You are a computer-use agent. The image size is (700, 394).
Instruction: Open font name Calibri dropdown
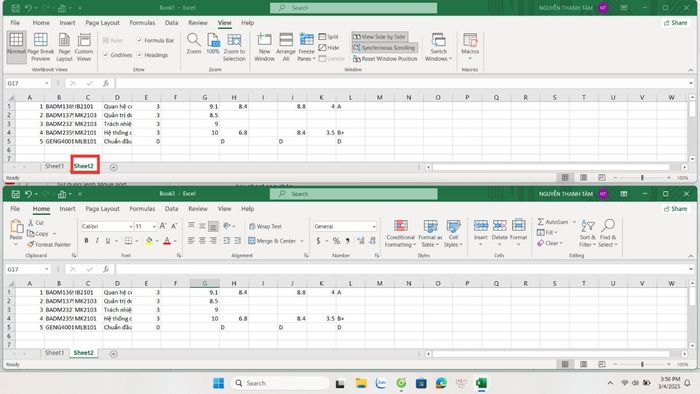(130, 227)
